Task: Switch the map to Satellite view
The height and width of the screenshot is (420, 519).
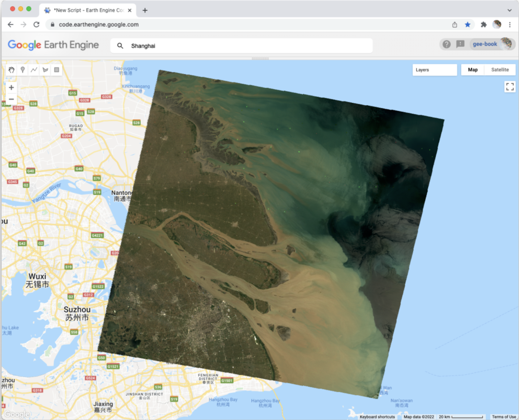Action: (x=500, y=70)
